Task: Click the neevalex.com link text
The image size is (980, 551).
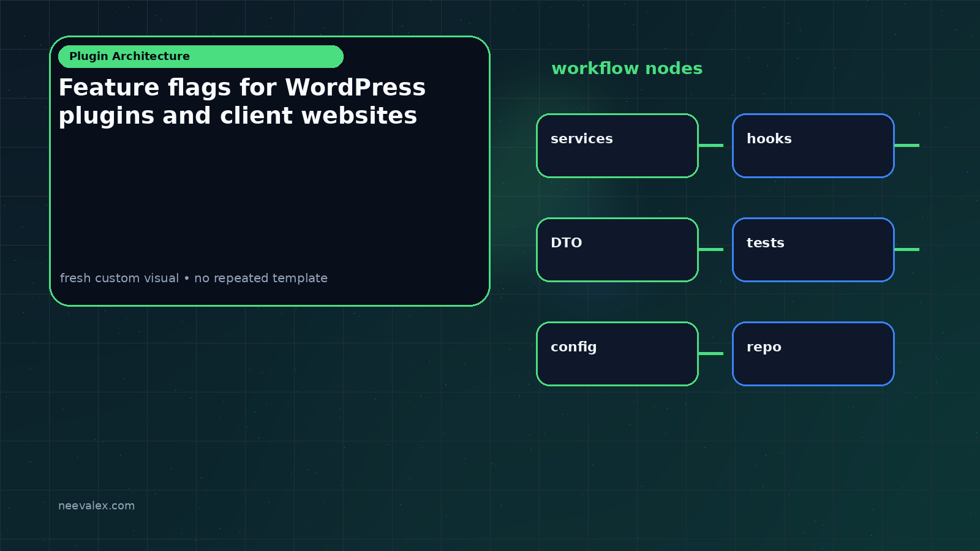Action: [96, 506]
